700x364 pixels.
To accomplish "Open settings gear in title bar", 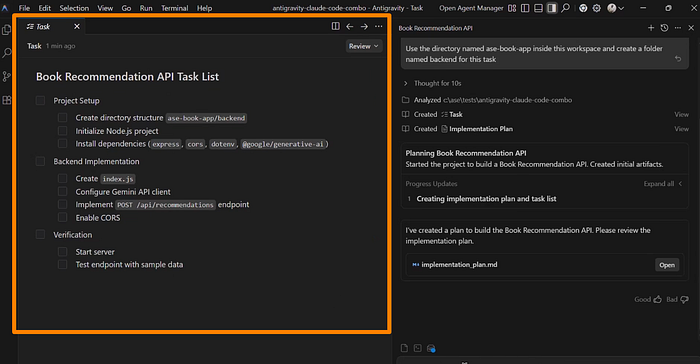I will [596, 8].
